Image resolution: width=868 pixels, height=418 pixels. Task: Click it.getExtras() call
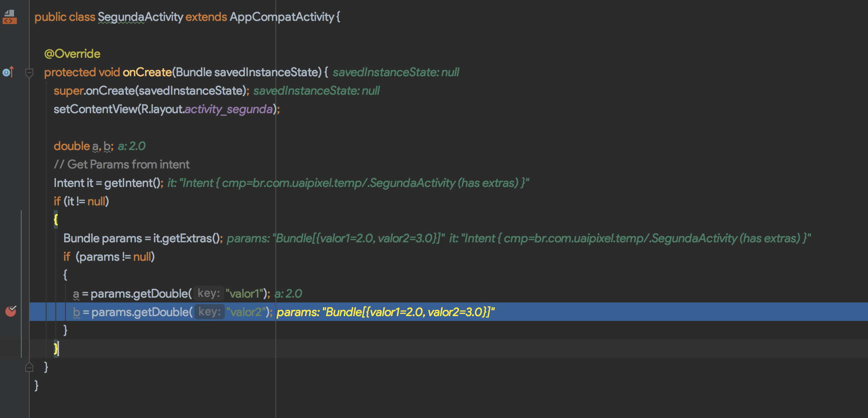pyautogui.click(x=186, y=238)
